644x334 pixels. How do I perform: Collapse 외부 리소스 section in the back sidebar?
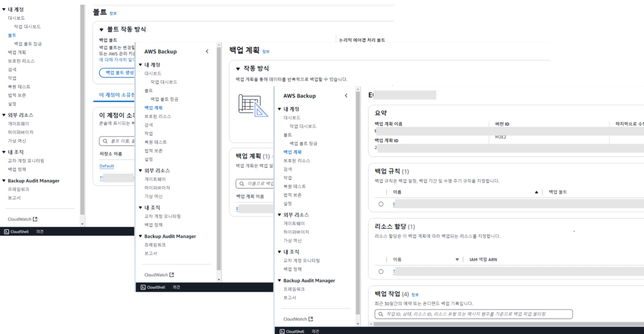4,115
